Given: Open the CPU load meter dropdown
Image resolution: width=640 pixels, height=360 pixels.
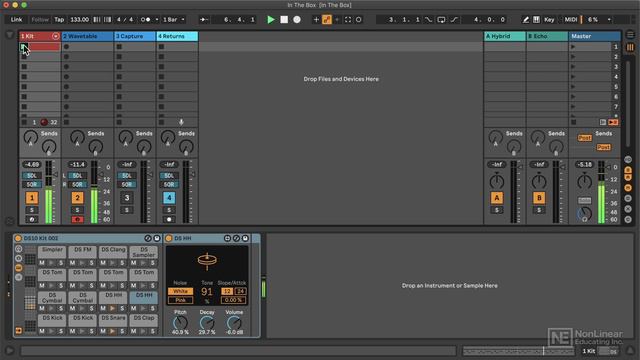Looking at the screenshot, I should (609, 20).
